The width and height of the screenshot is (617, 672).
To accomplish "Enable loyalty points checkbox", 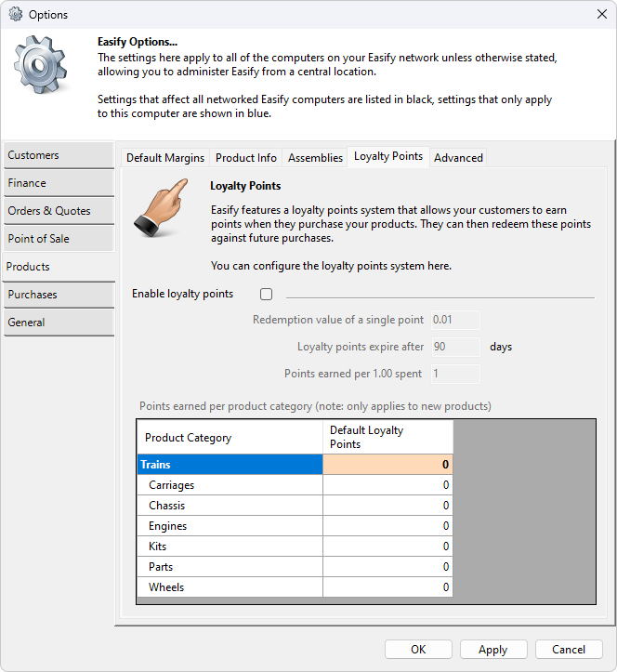I will [267, 295].
